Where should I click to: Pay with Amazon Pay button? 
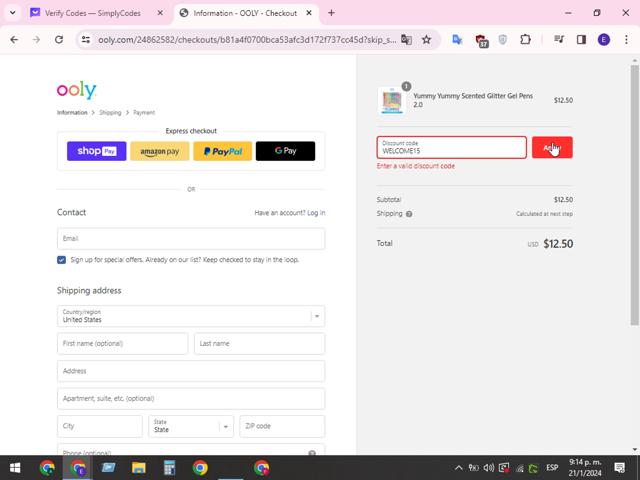coord(160,151)
